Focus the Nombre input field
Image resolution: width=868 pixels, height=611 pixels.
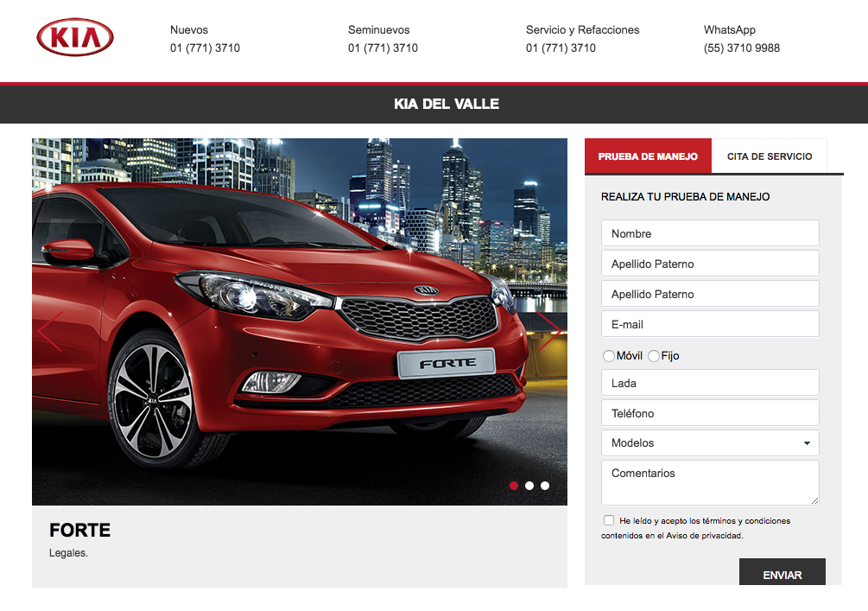(710, 233)
